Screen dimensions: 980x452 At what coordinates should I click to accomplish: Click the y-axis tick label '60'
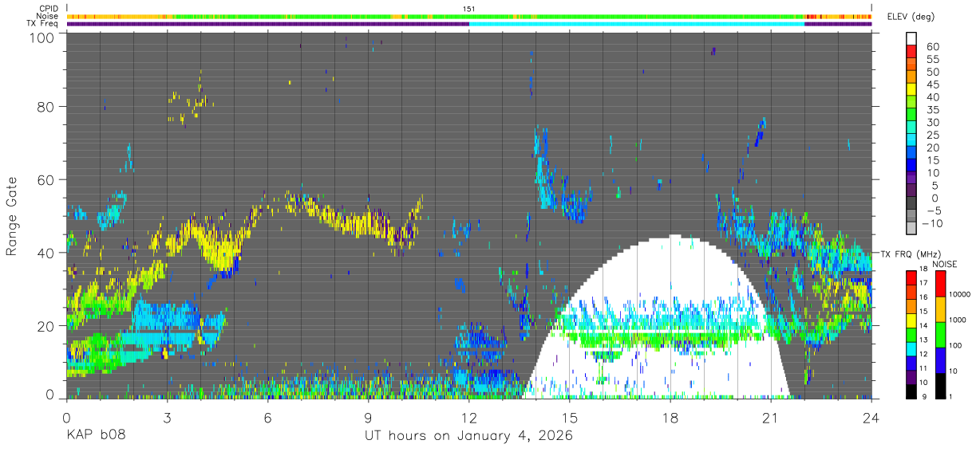click(x=45, y=179)
